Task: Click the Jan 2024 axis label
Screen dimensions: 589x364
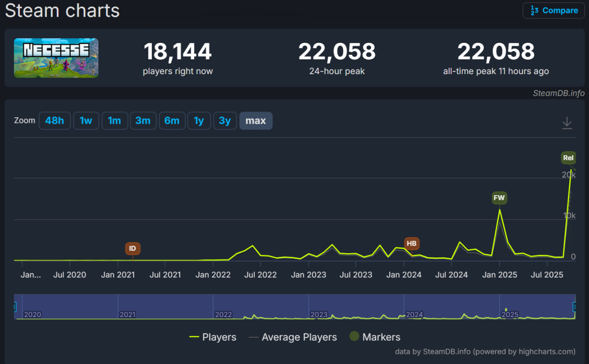Action: tap(404, 275)
